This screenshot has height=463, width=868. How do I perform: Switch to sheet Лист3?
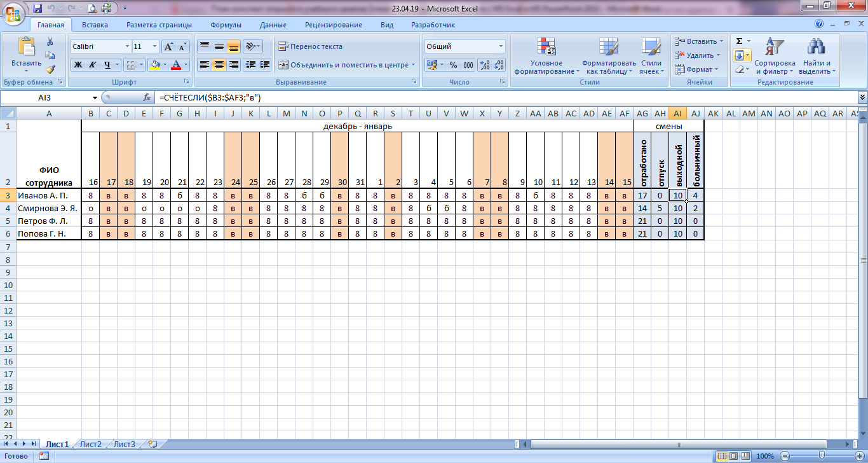[124, 444]
